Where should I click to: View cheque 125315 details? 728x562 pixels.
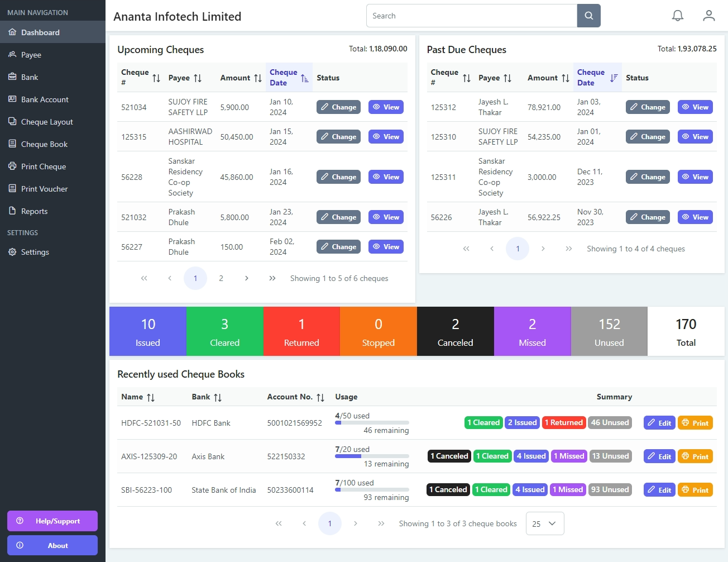386,137
